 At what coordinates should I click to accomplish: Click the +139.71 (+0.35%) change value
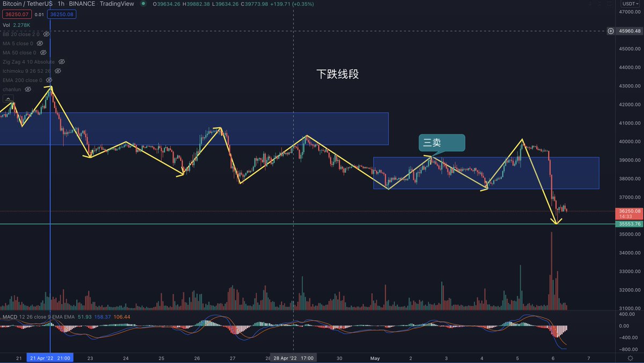coord(291,4)
